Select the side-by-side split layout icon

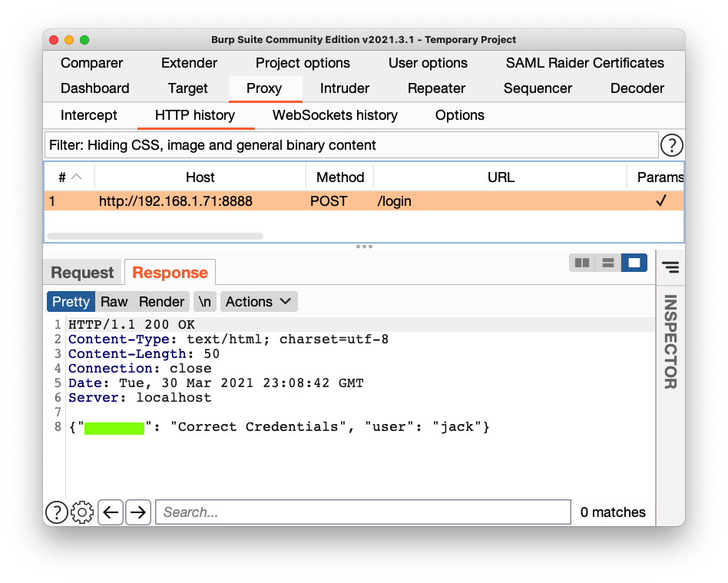coord(582,263)
